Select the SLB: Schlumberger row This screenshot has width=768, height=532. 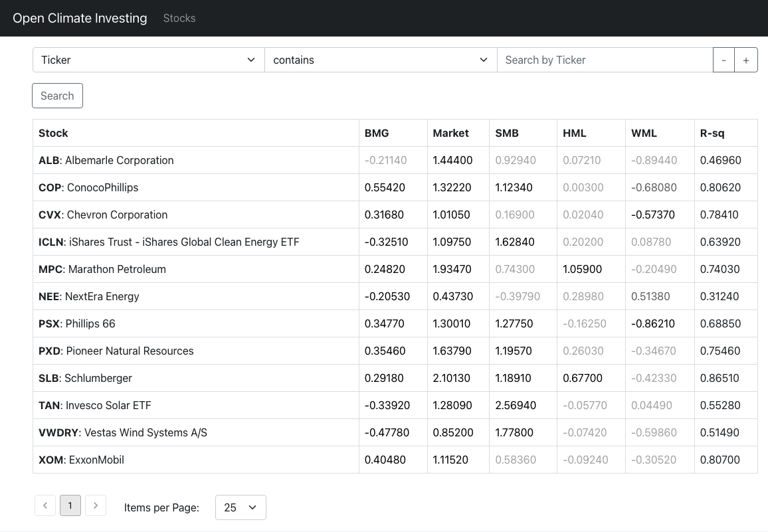(x=395, y=378)
